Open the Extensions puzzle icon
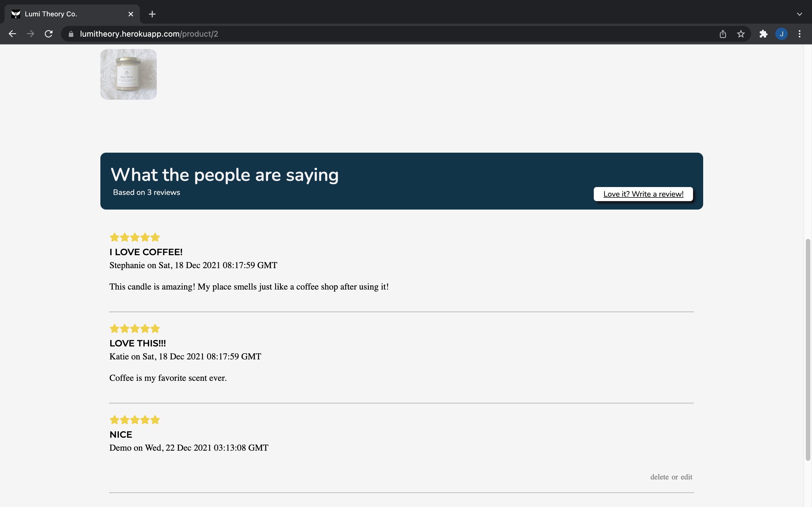This screenshot has height=507, width=812. tap(763, 34)
